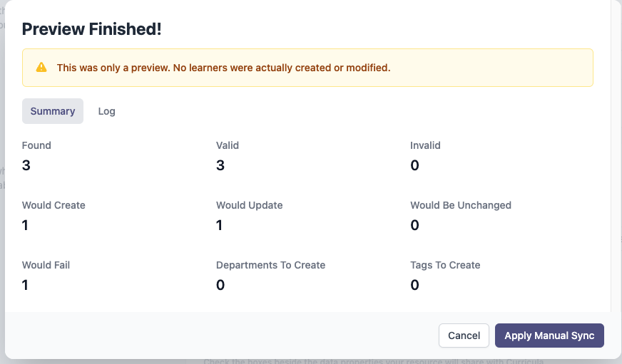Click the Departments To Create label
Image resolution: width=622 pixels, height=364 pixels.
[x=270, y=265]
